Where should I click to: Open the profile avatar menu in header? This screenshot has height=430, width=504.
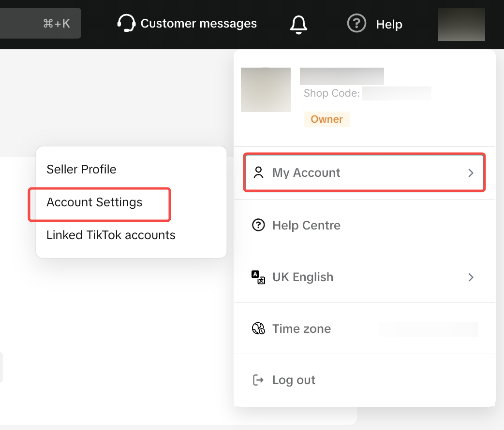(x=461, y=24)
